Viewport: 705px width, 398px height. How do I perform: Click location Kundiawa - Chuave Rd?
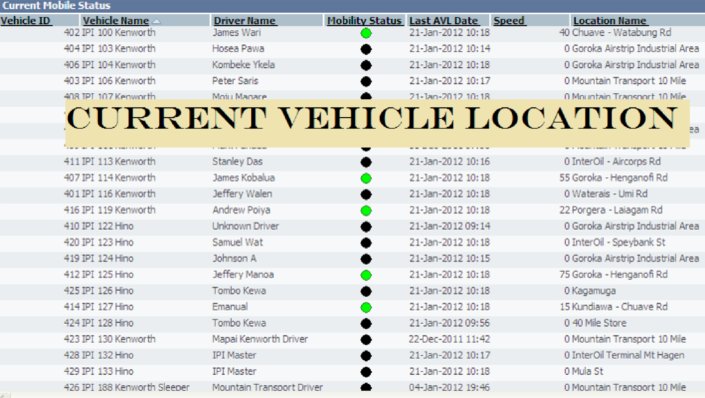pyautogui.click(x=620, y=307)
